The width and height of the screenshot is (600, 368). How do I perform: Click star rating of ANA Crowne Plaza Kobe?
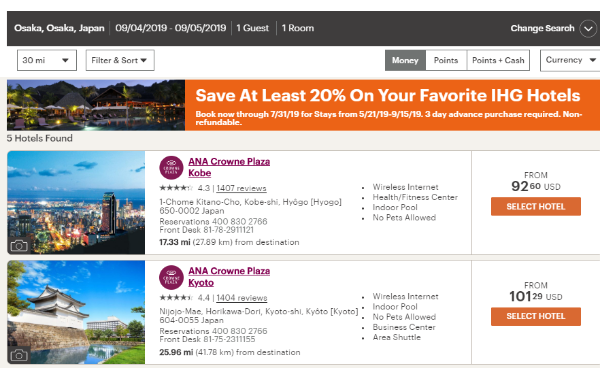(176, 188)
